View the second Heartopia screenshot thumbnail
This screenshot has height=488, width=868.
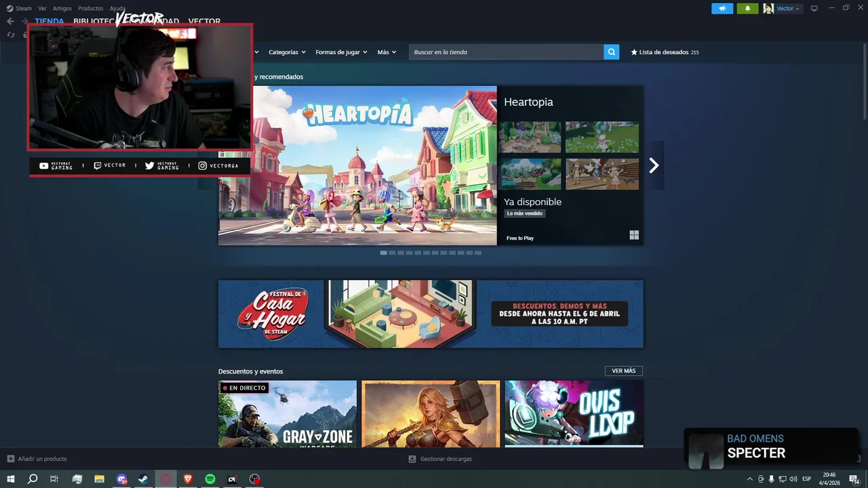click(x=602, y=137)
